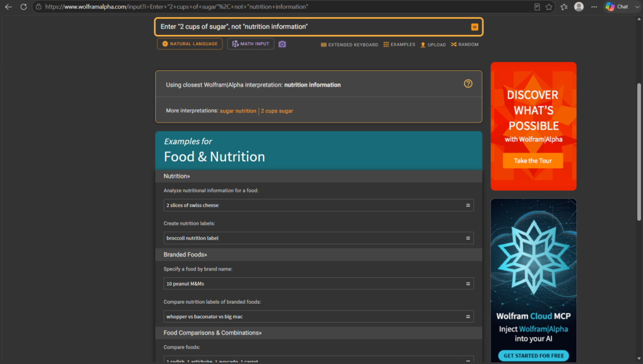The width and height of the screenshot is (643, 364).
Task: Click the browser address bar URL
Action: pyautogui.click(x=176, y=6)
